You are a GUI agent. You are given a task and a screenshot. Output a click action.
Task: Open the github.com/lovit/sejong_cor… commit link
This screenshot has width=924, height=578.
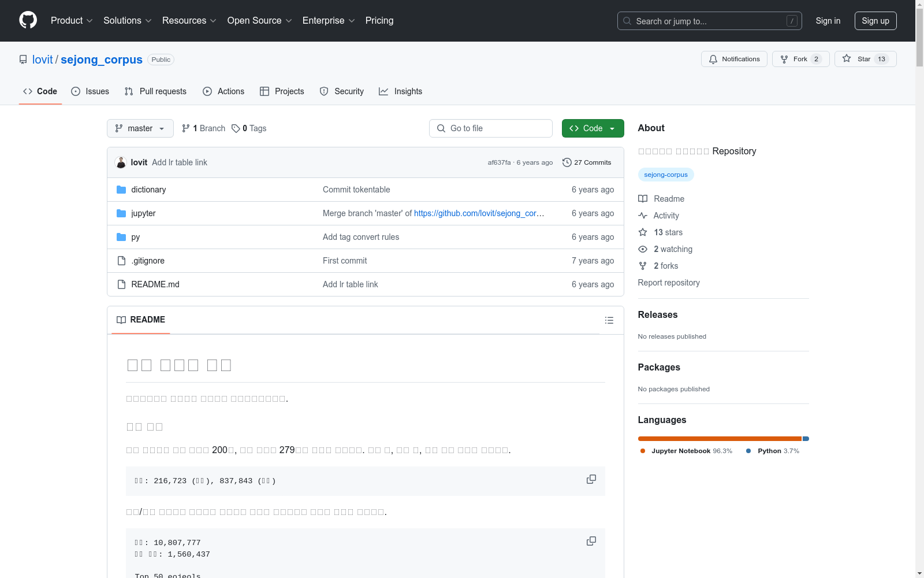click(479, 213)
